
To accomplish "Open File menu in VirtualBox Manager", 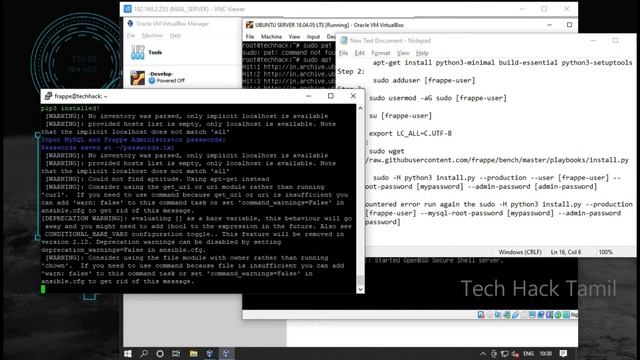I will (131, 36).
